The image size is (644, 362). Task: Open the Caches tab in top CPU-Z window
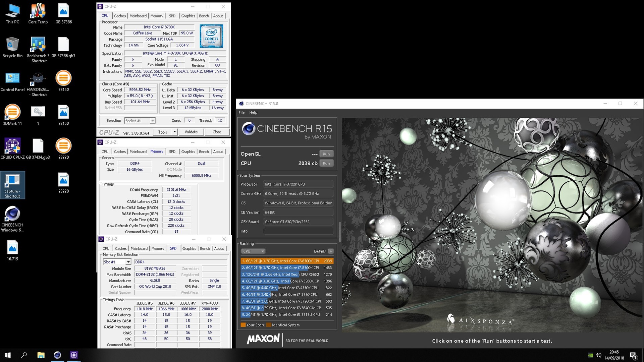(120, 16)
